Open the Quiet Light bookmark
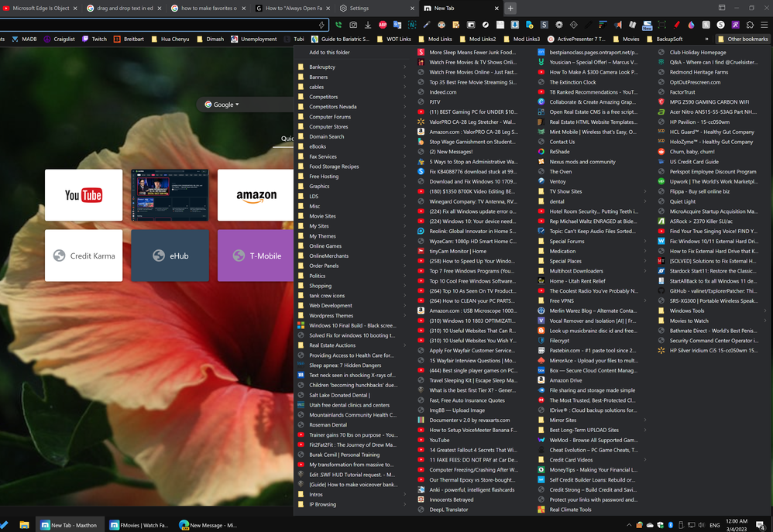The height and width of the screenshot is (532, 773). (x=682, y=201)
